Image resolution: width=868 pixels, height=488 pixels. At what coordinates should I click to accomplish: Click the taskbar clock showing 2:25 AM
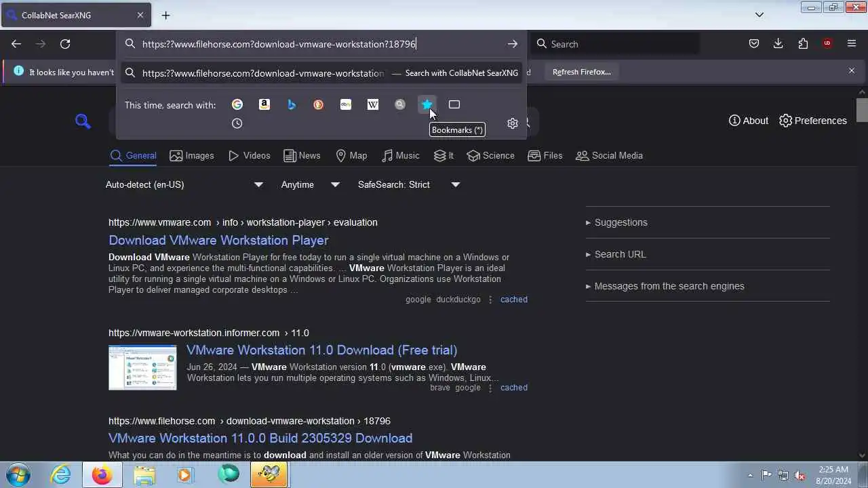tap(833, 474)
